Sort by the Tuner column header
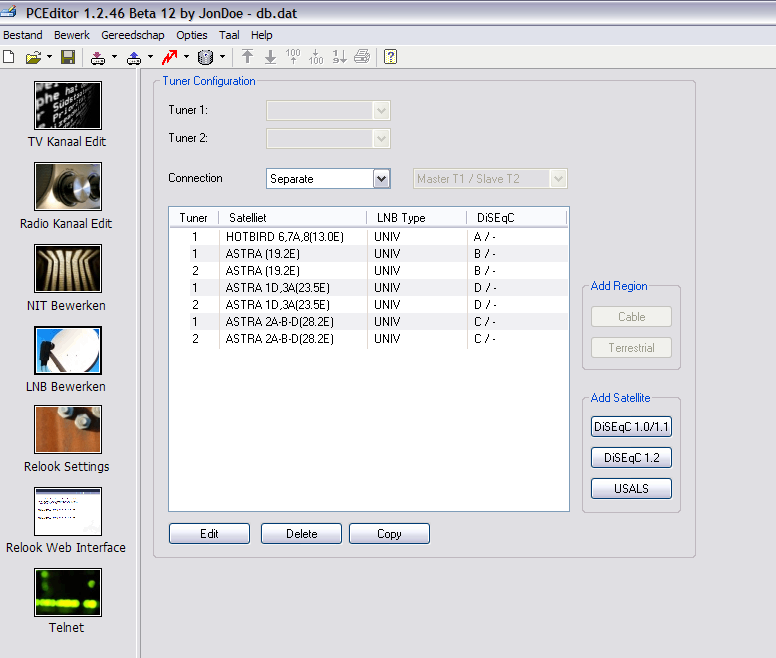 [x=194, y=218]
